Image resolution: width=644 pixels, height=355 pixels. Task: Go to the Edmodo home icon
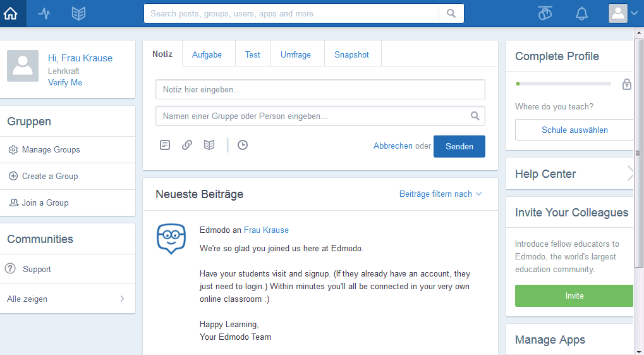click(x=11, y=13)
